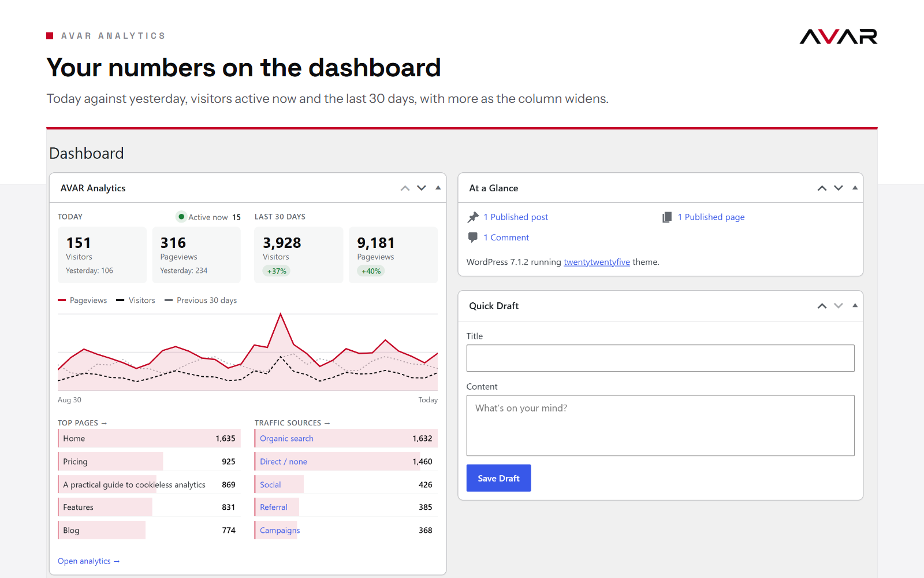Click the Active now indicator
Viewport: 924px width, 578px height.
[x=208, y=217]
